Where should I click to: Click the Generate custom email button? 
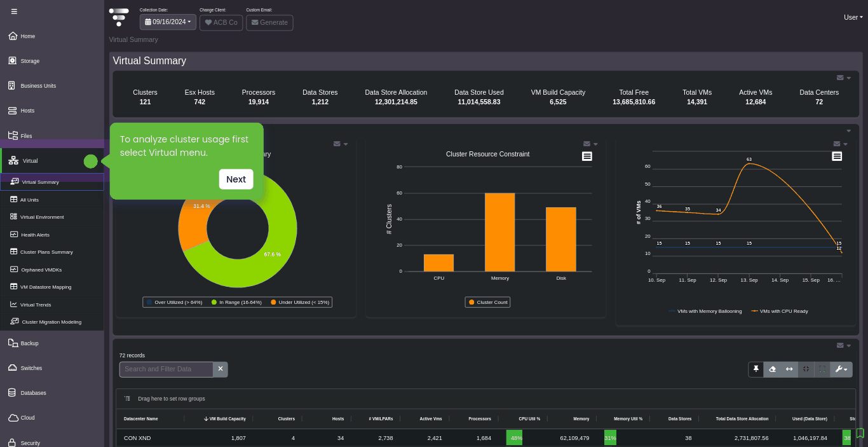pos(269,22)
